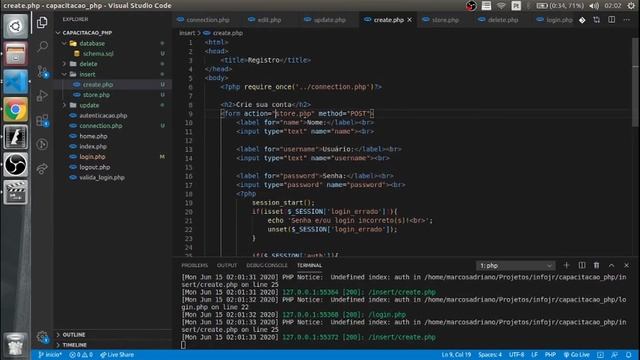The width and height of the screenshot is (640, 360).
Task: Show the DEBUG CONSOLE panel tab
Action: coord(267,265)
